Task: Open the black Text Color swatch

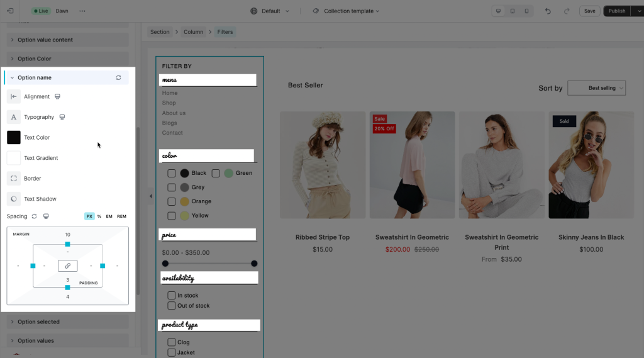Action: (x=14, y=137)
